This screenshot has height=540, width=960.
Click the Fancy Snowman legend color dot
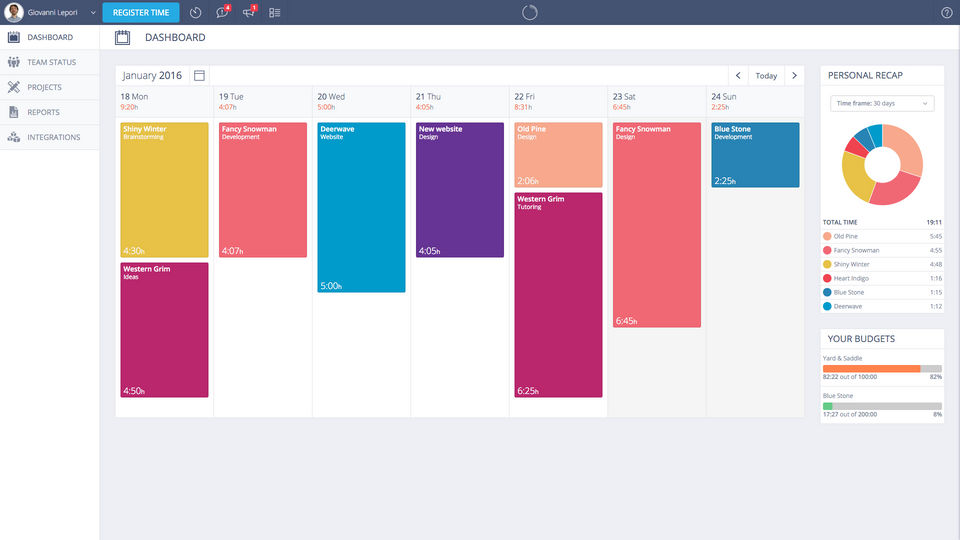[x=827, y=250]
